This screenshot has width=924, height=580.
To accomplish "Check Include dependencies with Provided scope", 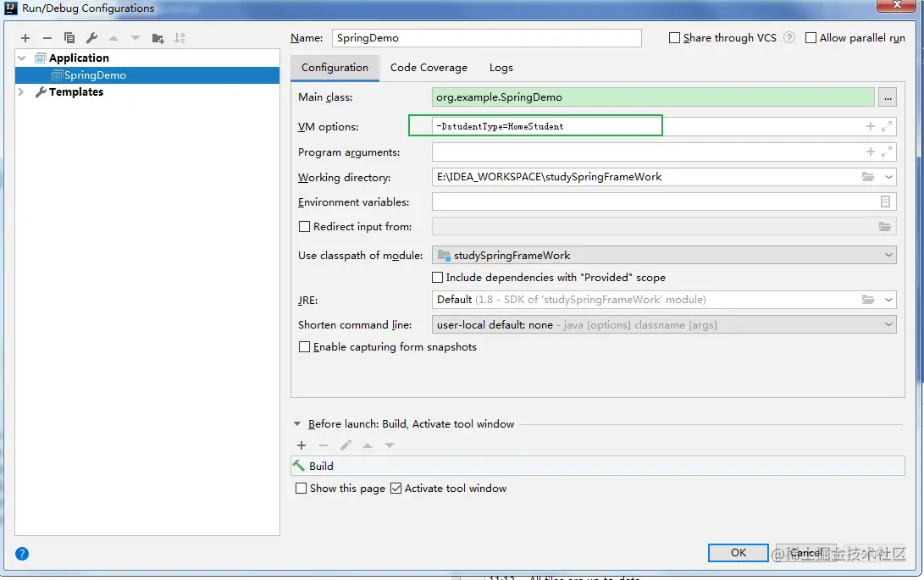I will click(437, 277).
